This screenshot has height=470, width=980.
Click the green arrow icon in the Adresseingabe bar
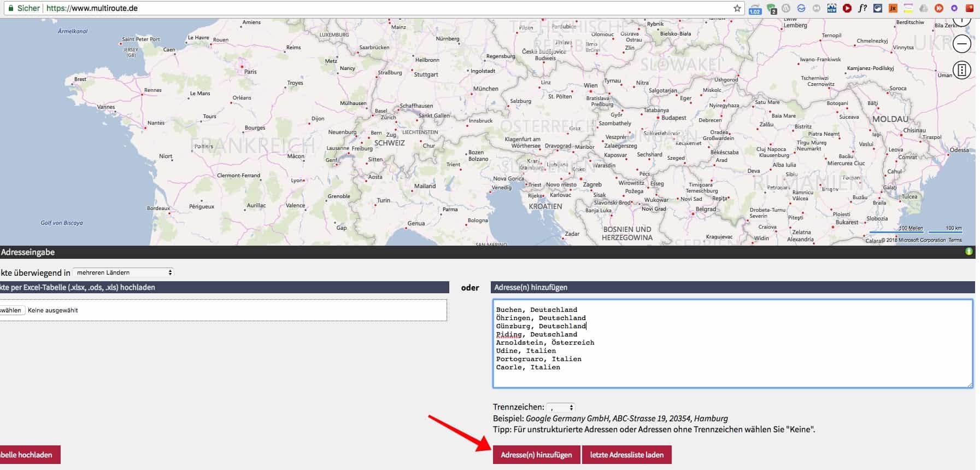(969, 252)
